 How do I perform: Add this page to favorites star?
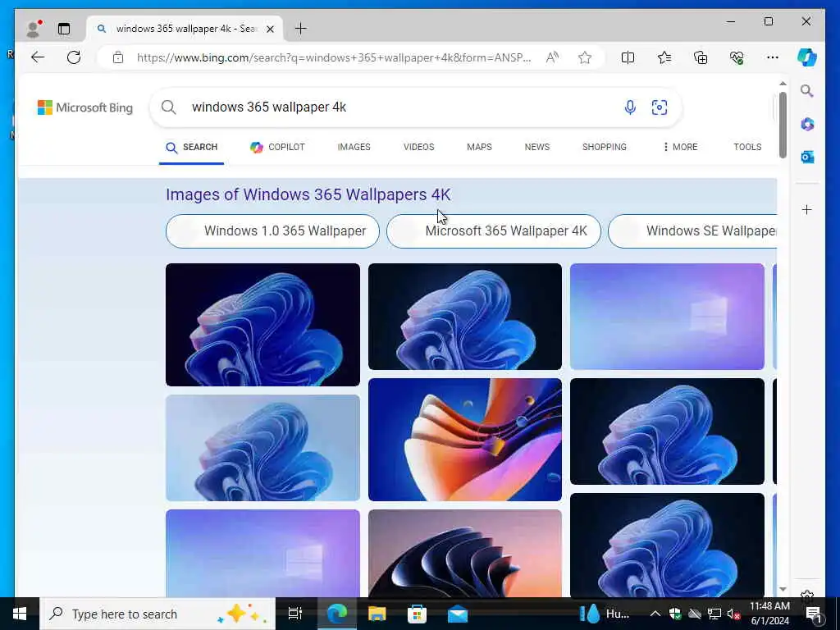coord(585,57)
